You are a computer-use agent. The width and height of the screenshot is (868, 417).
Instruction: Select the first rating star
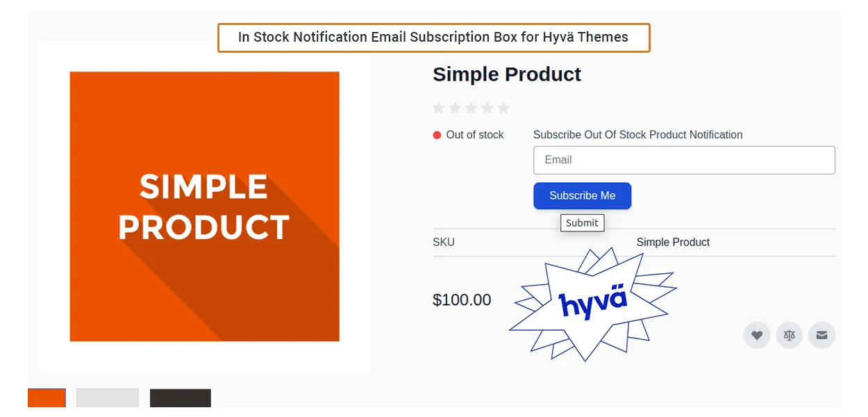pyautogui.click(x=439, y=108)
